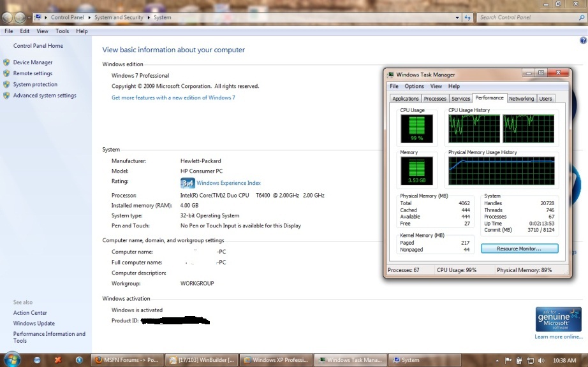
Task: Click the shield icon beside System protection
Action: pos(6,84)
